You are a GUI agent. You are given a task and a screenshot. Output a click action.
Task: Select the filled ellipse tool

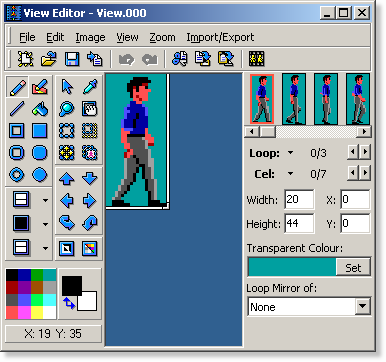[40, 175]
